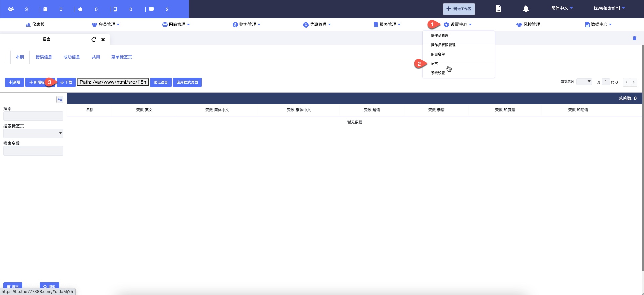Click the 搜索 search button at bottom
Screen dimensions: 644x295
coord(49,286)
